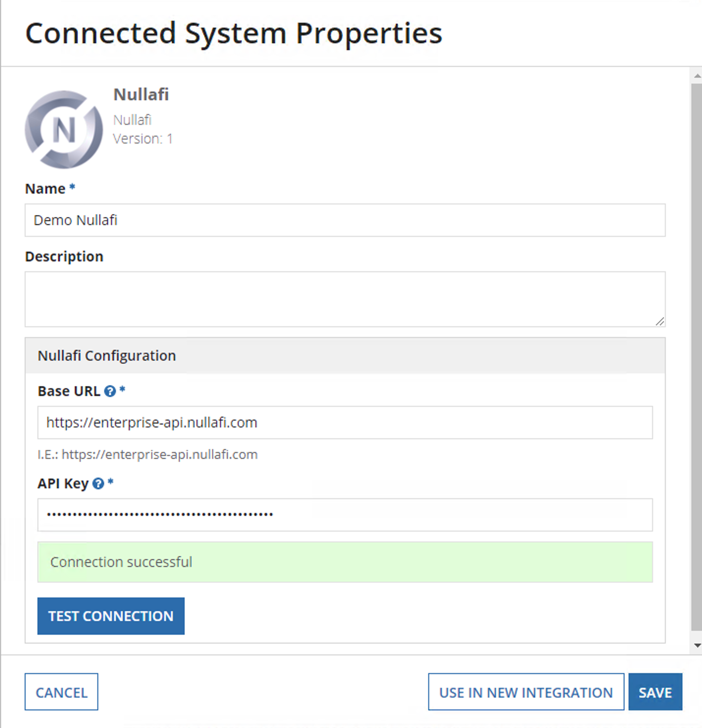Click the Base URL help icon
This screenshot has width=702, height=728.
(110, 391)
